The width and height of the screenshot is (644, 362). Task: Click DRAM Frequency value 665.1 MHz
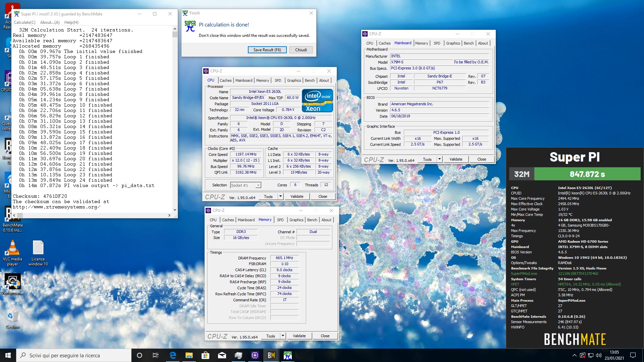(284, 258)
